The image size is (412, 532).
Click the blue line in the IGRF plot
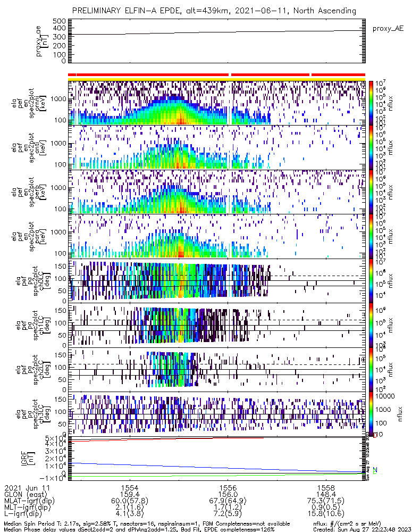[x=217, y=468]
